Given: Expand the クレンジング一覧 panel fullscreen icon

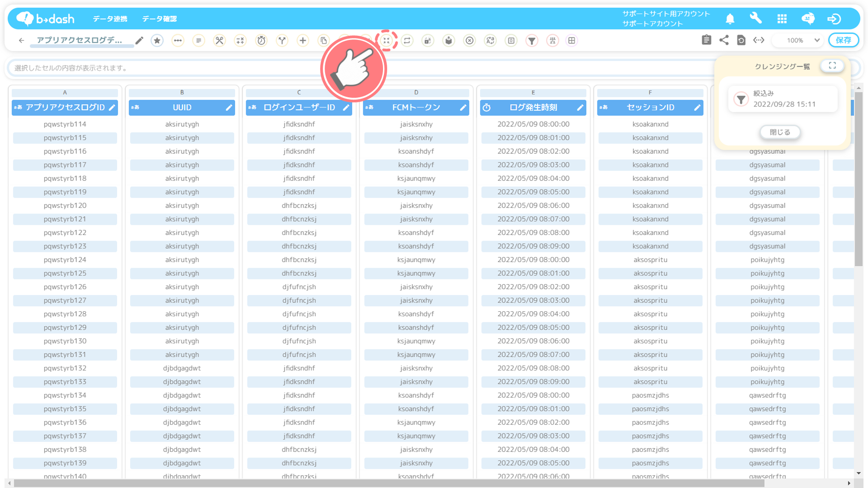Looking at the screenshot, I should pos(832,66).
